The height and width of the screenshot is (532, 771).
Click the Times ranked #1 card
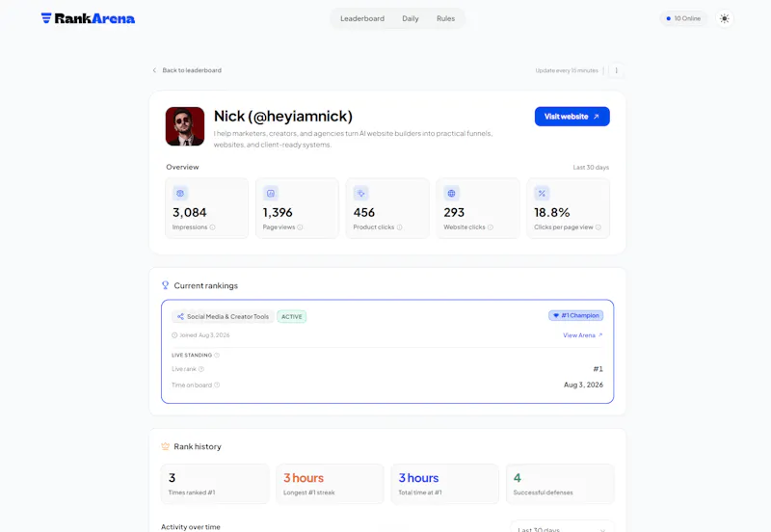coord(215,484)
